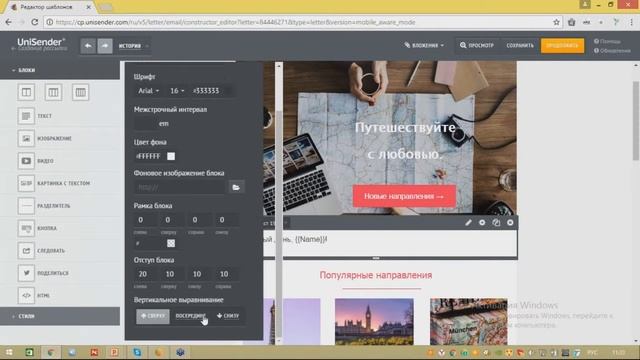The height and width of the screenshot is (360, 640).
Task: Open Skype from the taskbar
Action: (x=137, y=352)
